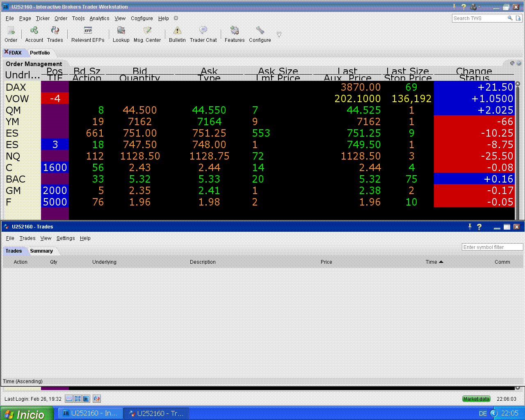This screenshot has height=420, width=525.
Task: Click the printer icon in TWS title bar
Action: 474,7
